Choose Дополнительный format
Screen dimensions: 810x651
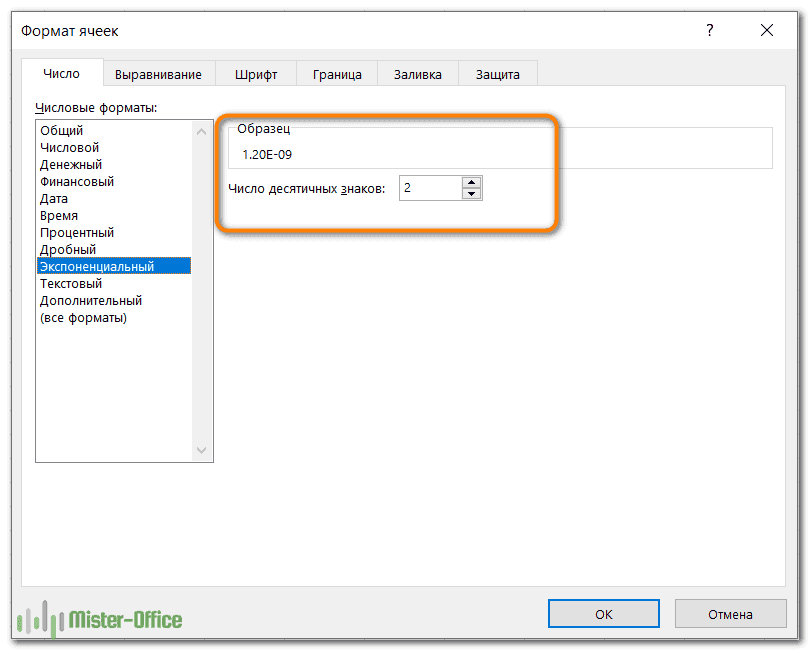[114, 300]
